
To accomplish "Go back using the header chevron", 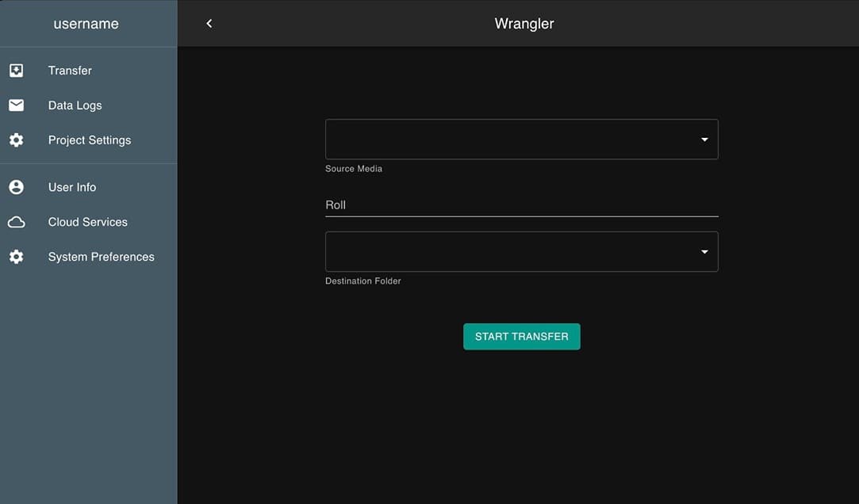I will 209,24.
